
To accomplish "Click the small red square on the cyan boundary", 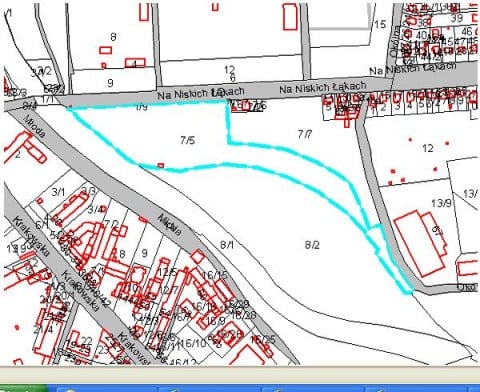I will [x=161, y=166].
